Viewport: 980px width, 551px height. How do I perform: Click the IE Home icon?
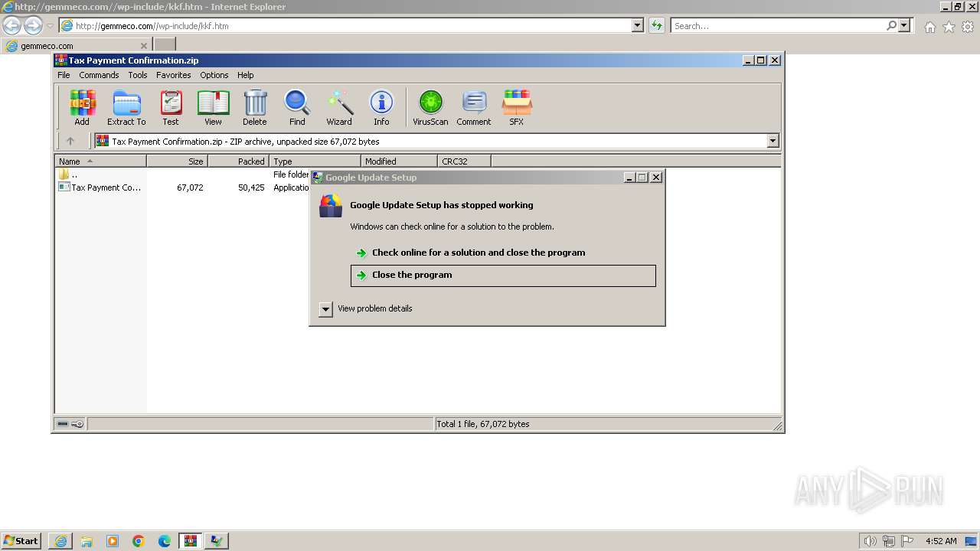point(929,27)
